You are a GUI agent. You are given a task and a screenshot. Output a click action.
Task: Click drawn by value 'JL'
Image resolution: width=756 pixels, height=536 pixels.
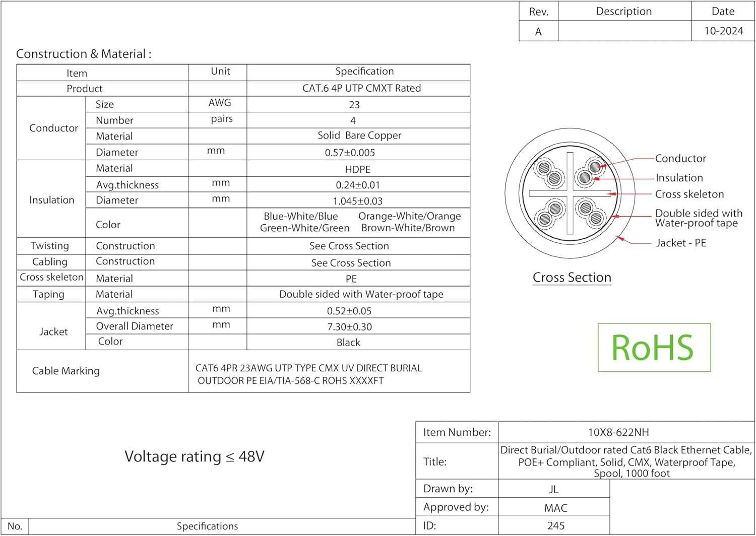(x=553, y=490)
